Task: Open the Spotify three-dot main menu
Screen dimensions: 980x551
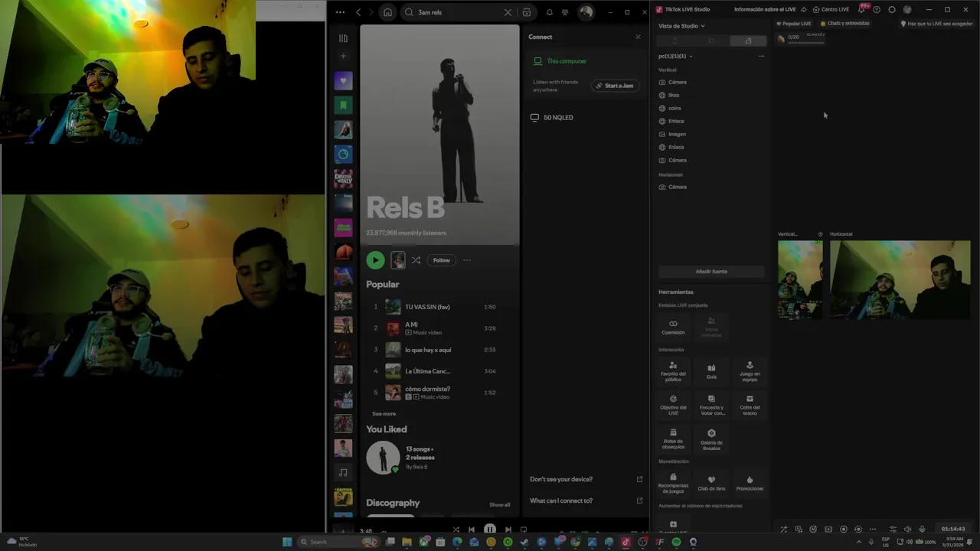Action: 340,12
